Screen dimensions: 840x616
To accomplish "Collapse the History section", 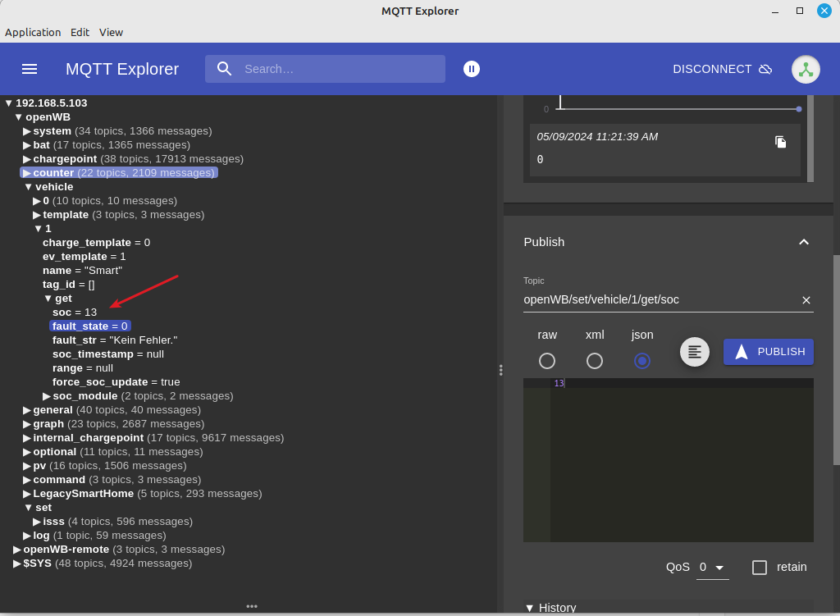I will click(529, 608).
